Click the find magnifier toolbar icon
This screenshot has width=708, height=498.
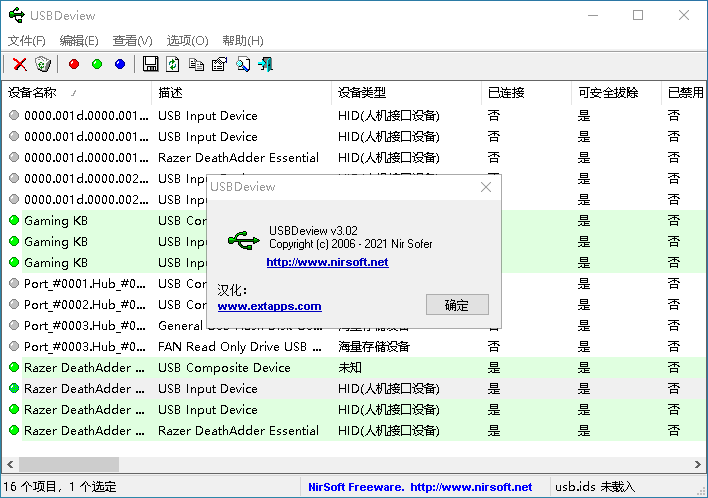[x=243, y=64]
